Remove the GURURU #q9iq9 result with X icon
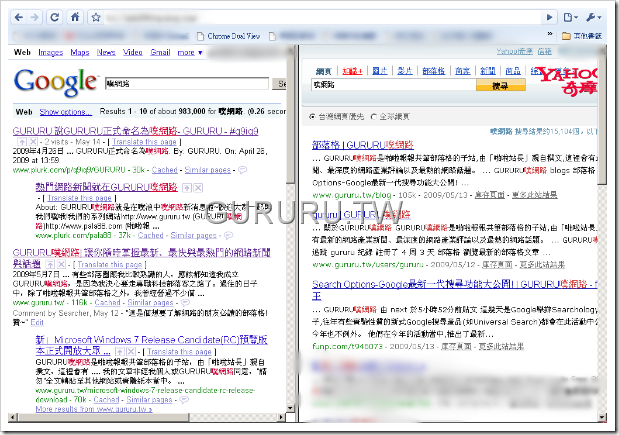619x435 pixels. tap(33, 142)
